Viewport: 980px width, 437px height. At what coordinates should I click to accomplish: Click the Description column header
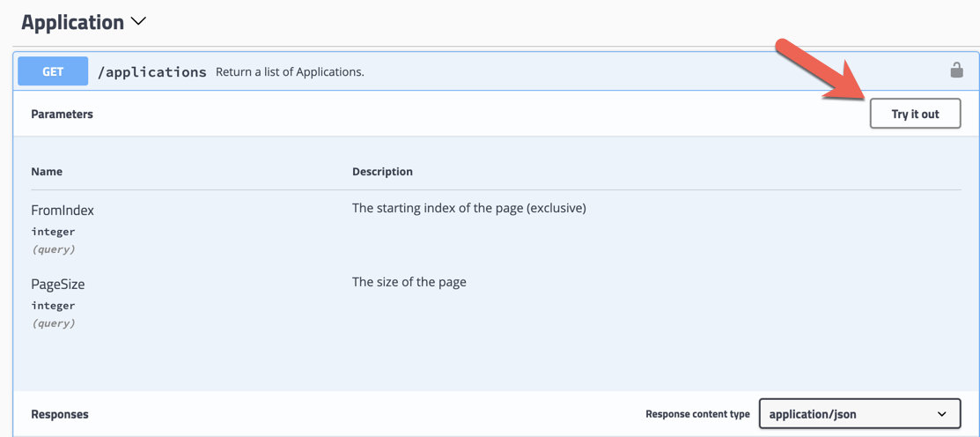382,172
